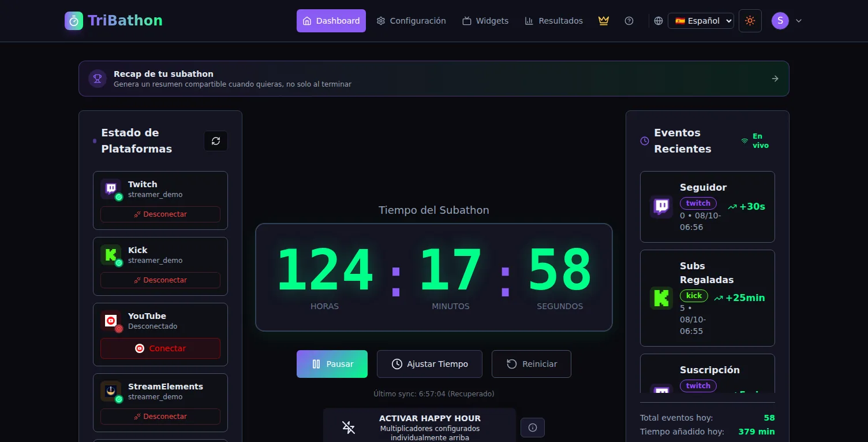
Task: Click the TriBathon stopwatch logo icon
Action: click(x=74, y=21)
